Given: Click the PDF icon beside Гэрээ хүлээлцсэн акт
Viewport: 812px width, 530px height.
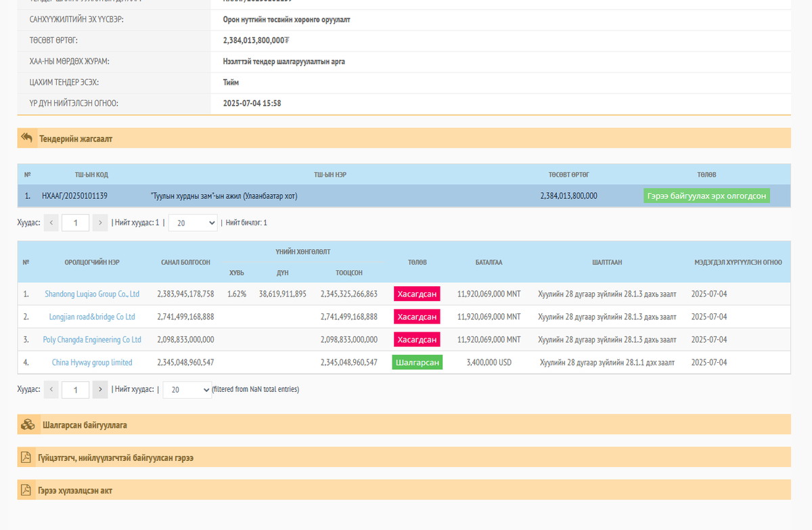Looking at the screenshot, I should [26, 490].
